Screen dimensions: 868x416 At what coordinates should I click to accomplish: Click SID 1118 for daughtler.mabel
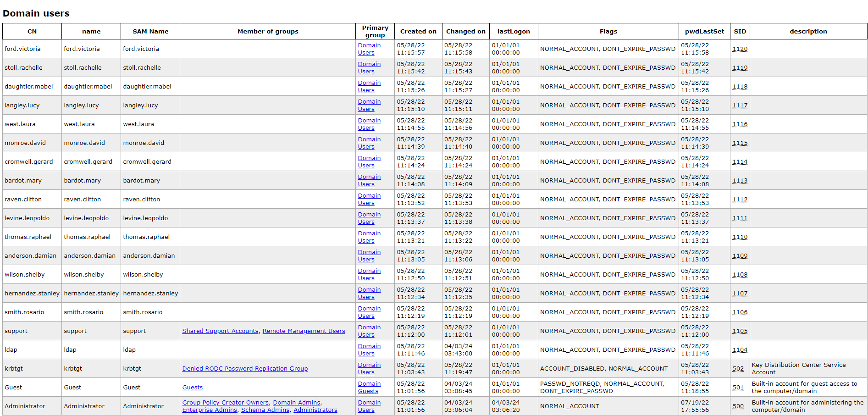tap(740, 87)
